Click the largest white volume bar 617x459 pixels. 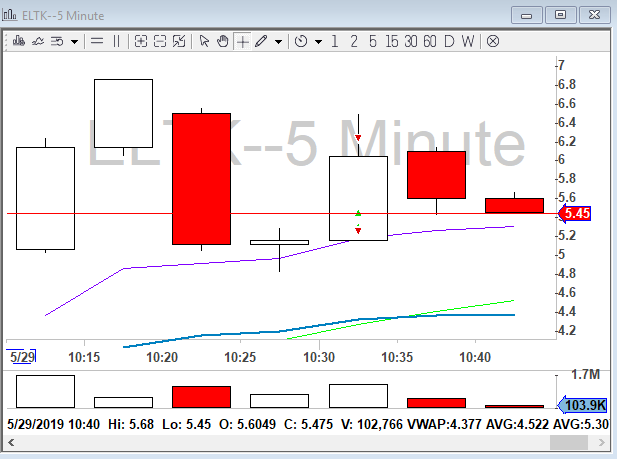point(45,391)
